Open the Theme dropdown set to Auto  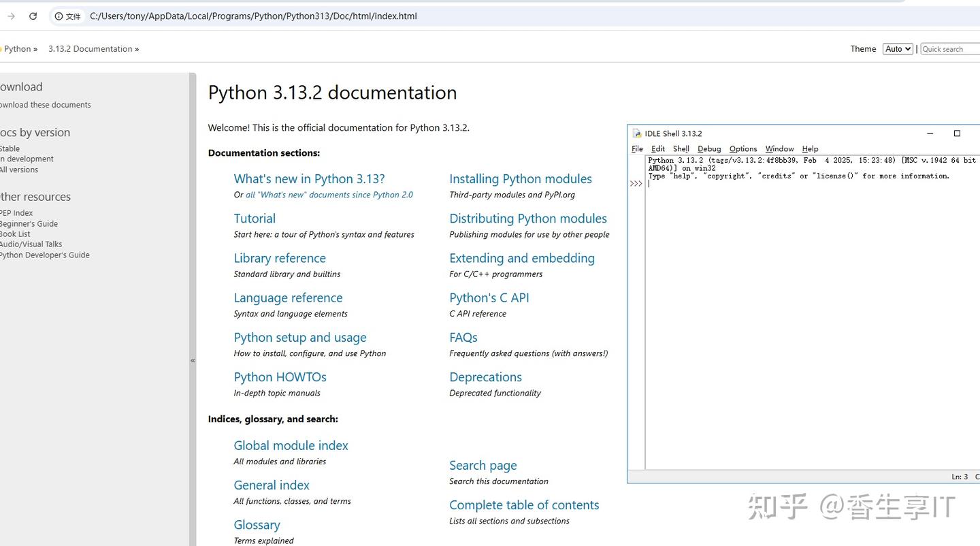[897, 48]
